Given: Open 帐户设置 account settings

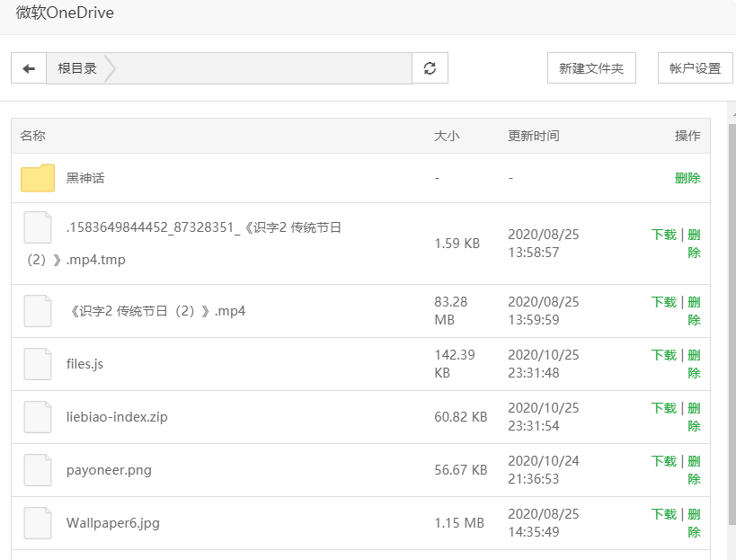Looking at the screenshot, I should 696,68.
